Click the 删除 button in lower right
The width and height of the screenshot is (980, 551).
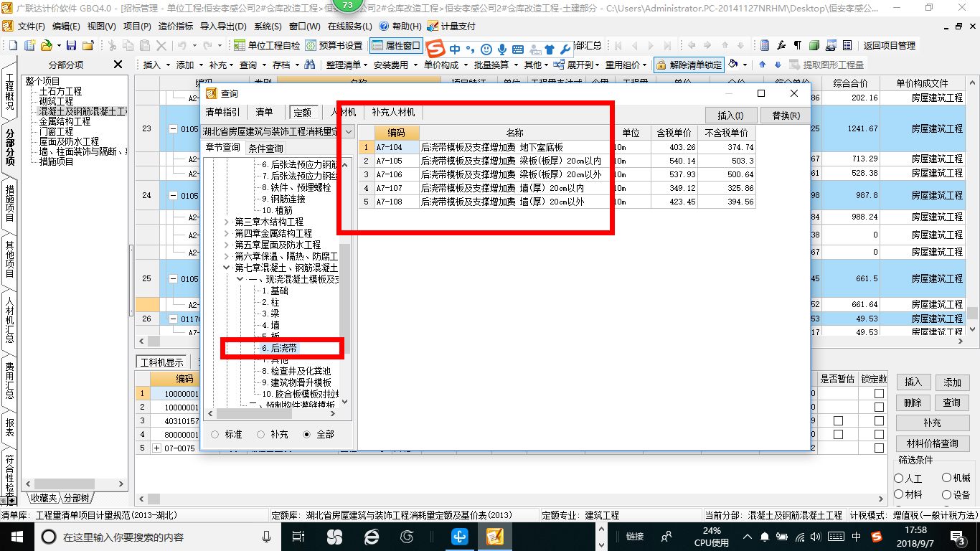(913, 402)
